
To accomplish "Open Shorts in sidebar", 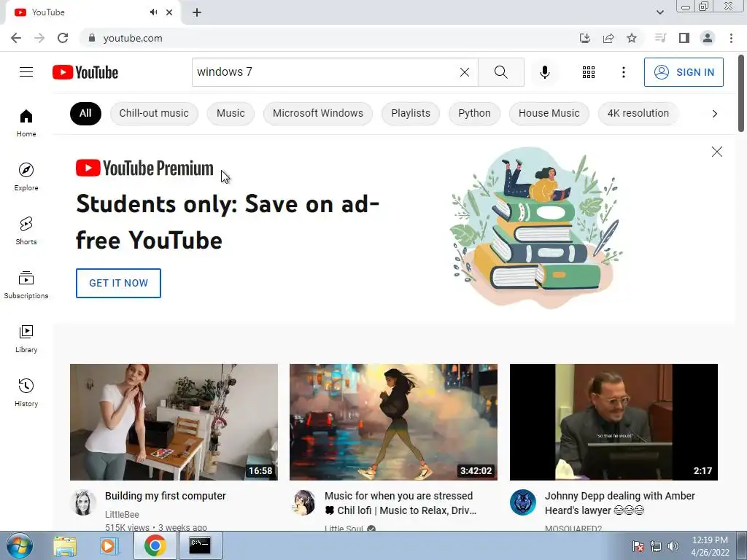I will click(x=26, y=230).
